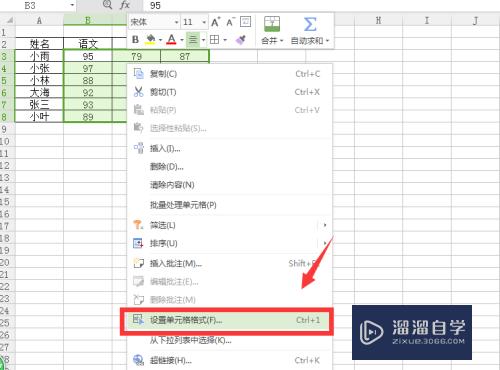Open the font size dropdown showing 11

[x=204, y=22]
